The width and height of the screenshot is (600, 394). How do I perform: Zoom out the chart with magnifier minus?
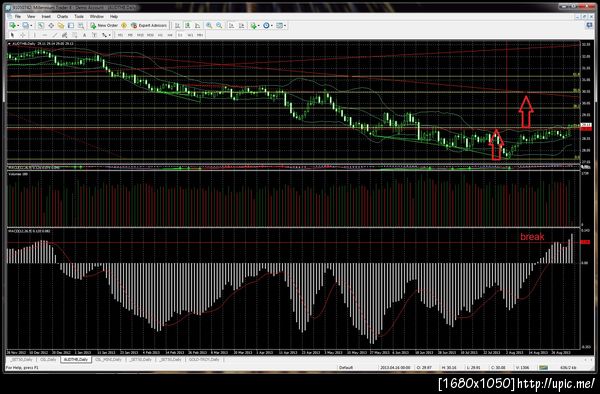[x=219, y=25]
